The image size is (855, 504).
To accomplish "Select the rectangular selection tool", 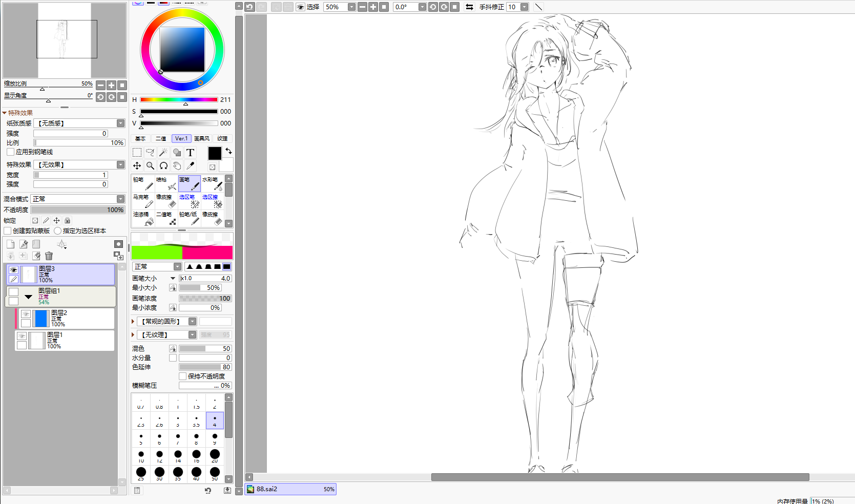I will click(137, 152).
